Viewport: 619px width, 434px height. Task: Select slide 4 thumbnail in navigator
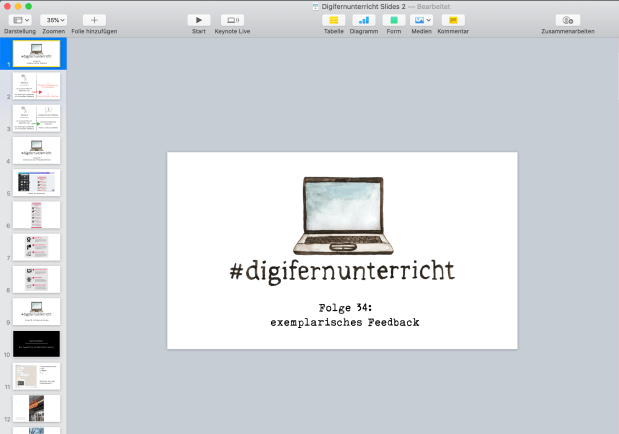pos(36,150)
